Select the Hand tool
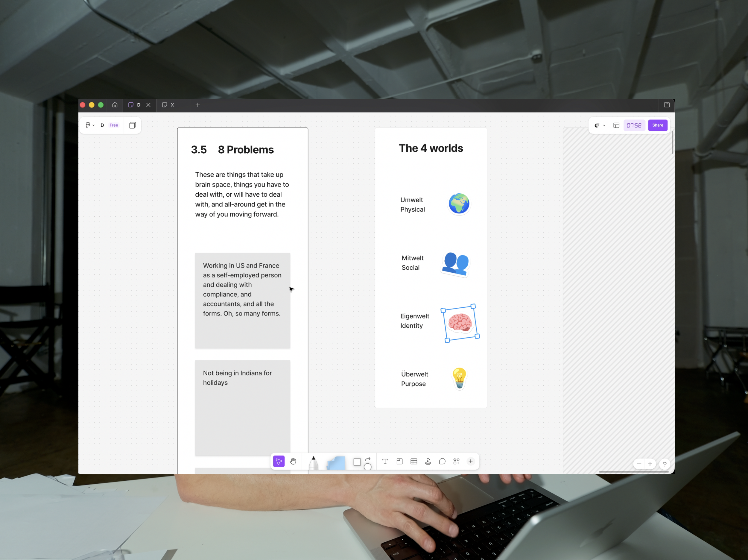Screen dimensions: 748x560 pos(293,461)
